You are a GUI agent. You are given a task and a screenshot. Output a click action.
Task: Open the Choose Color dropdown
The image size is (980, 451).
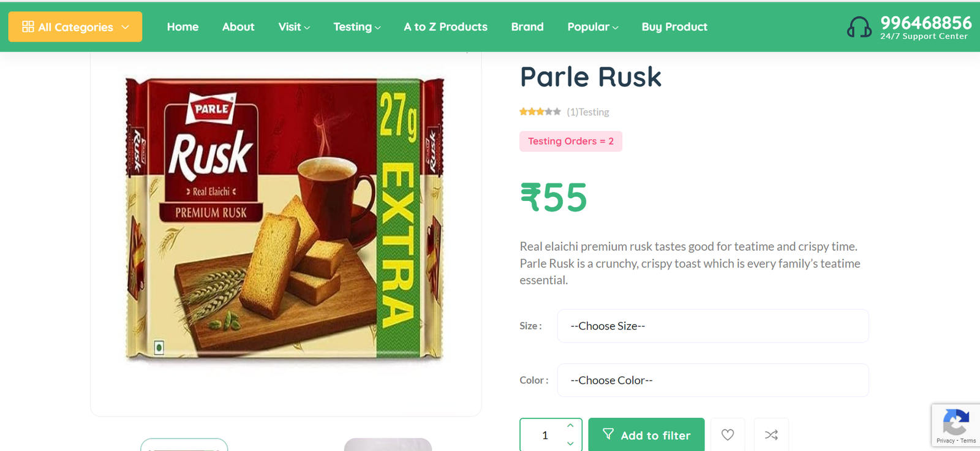coord(712,381)
